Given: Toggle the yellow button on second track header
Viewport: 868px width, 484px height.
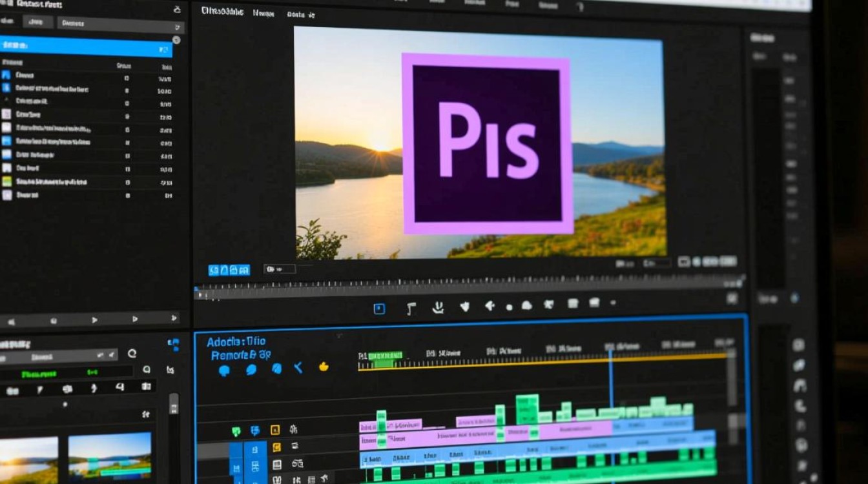Looking at the screenshot, I should (x=276, y=447).
